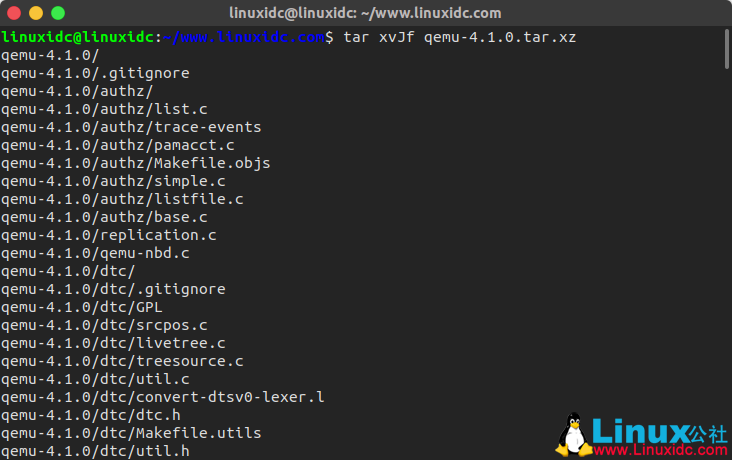Screen dimensions: 732x460
Task: Click the line qemu-4.1.0/dtc/livetree.c
Action: tap(113, 343)
